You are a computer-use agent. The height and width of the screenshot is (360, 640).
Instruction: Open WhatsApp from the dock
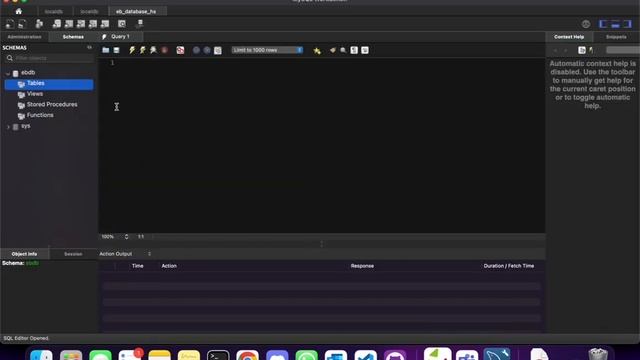tap(307, 355)
